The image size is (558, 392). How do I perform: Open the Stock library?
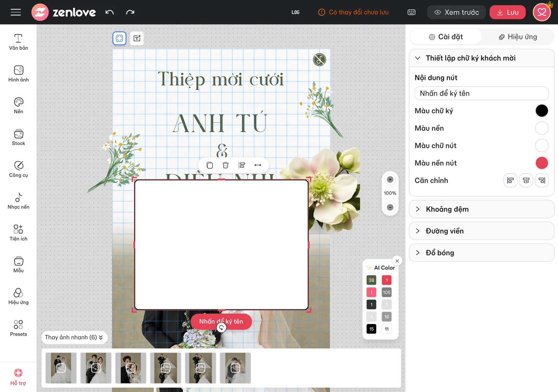coord(18,137)
